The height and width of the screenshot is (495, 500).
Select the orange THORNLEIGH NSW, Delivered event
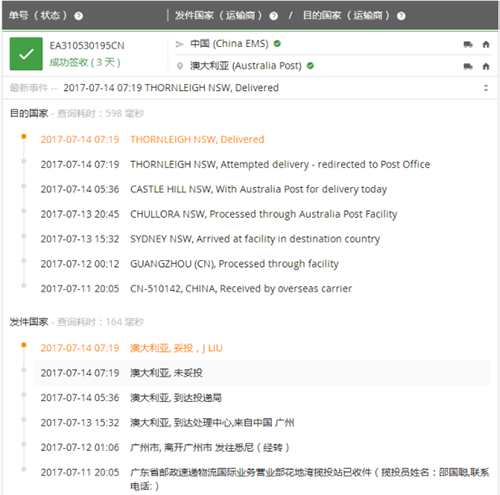197,139
